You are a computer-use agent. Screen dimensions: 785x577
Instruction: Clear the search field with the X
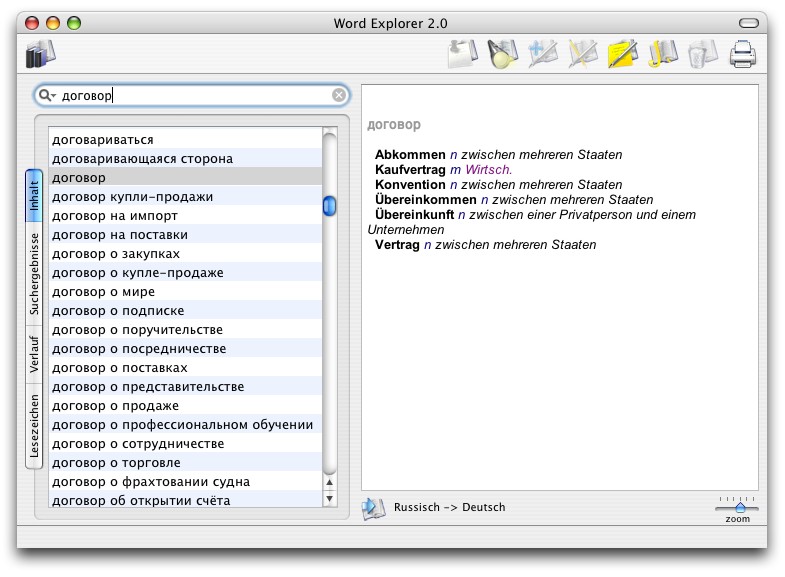coord(339,95)
